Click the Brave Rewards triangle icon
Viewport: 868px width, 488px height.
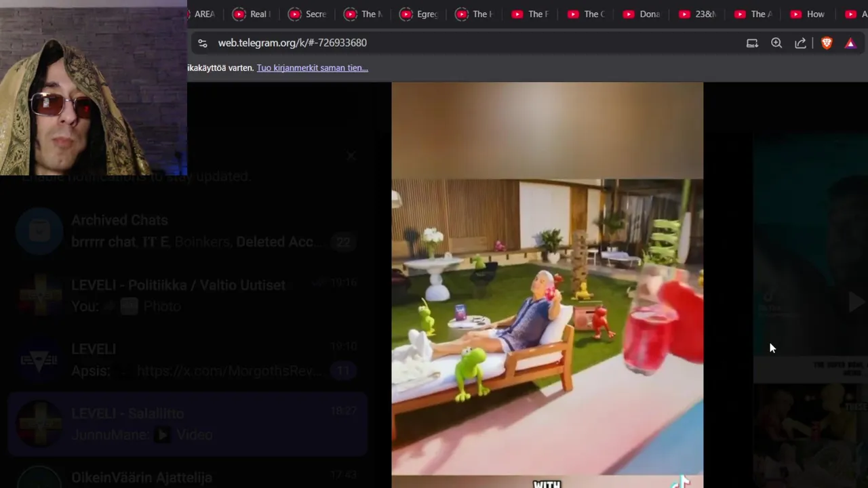pyautogui.click(x=850, y=43)
